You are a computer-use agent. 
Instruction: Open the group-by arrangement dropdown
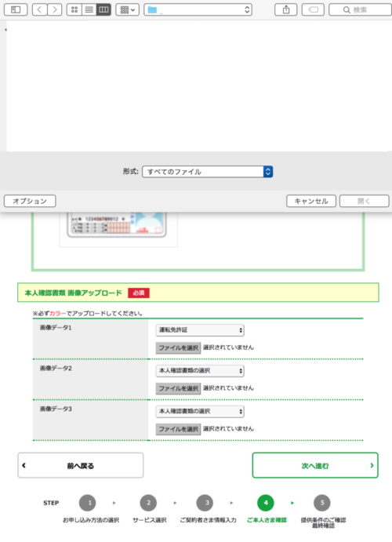pyautogui.click(x=128, y=9)
